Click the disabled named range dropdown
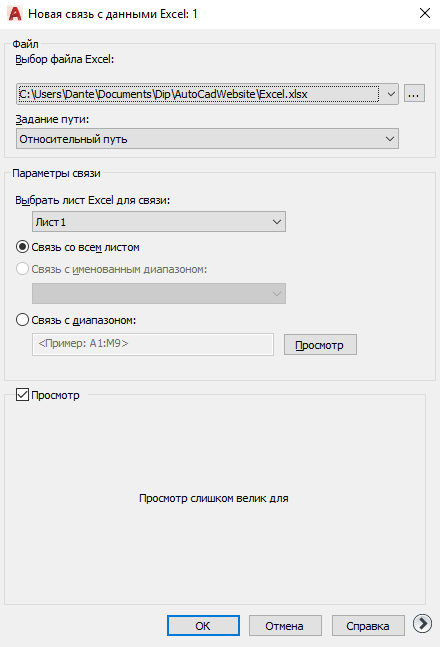The image size is (440, 647). [159, 293]
